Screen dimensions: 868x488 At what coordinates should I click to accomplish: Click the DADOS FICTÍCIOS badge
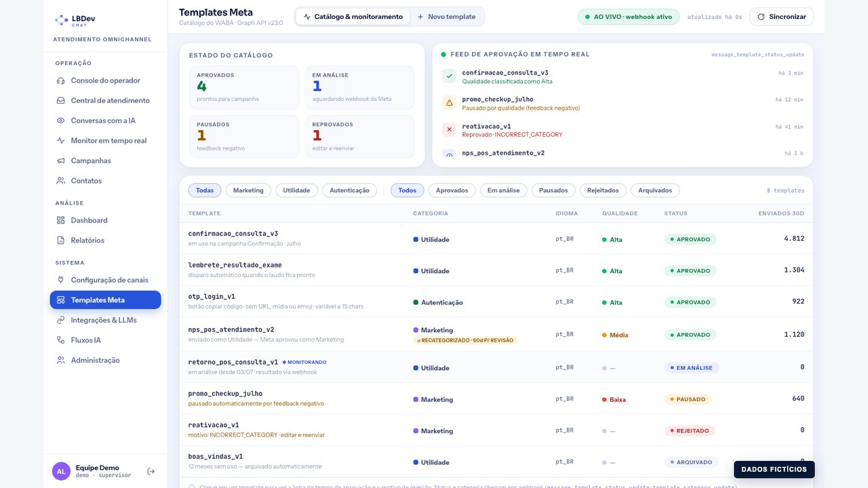(x=774, y=469)
